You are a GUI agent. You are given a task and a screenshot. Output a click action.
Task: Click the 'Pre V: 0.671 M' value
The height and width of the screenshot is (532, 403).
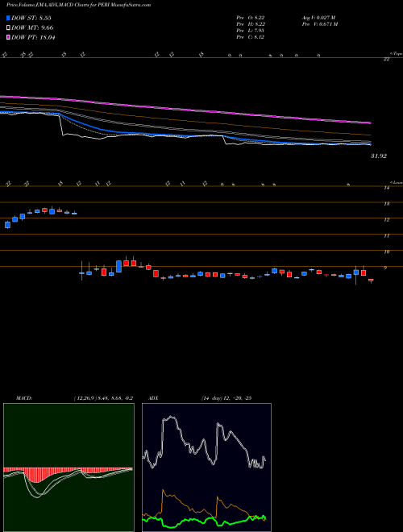point(319,24)
